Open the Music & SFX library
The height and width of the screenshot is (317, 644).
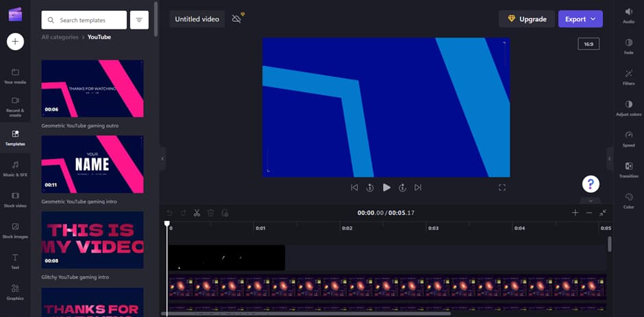(x=15, y=169)
